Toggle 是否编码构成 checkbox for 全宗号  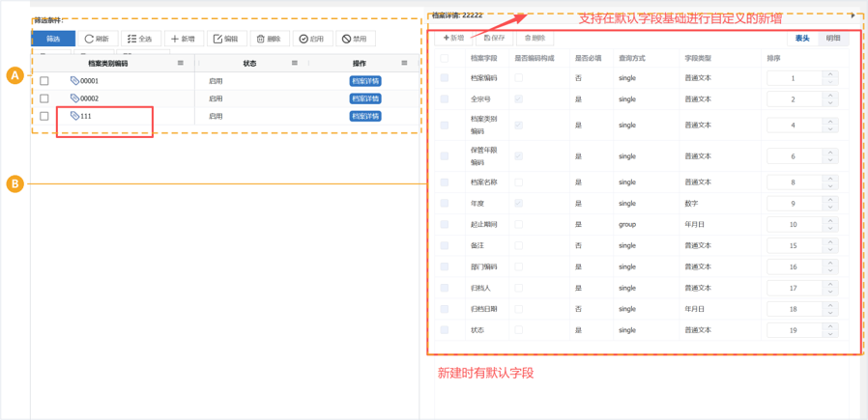[x=518, y=99]
